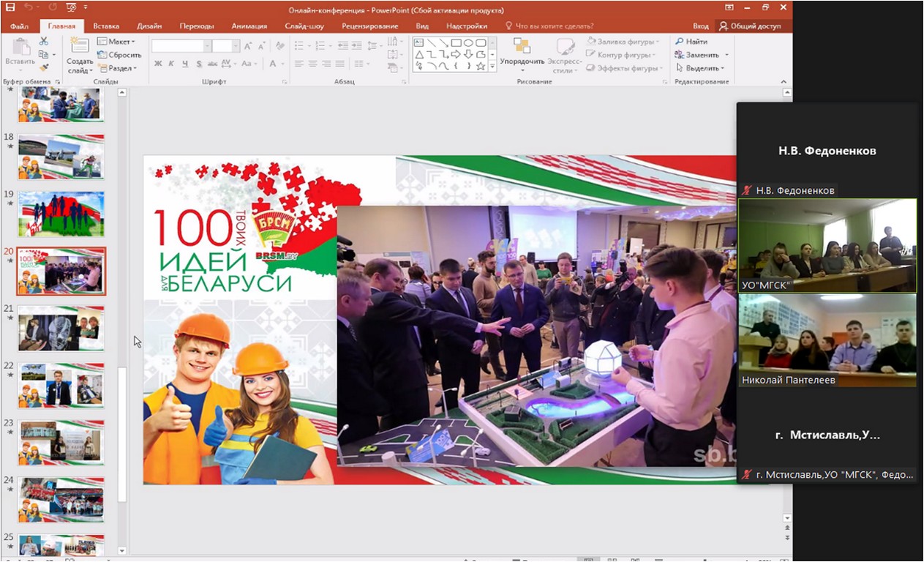This screenshot has height=562, width=924.
Task: Toggle bold Ж formatting
Action: pyautogui.click(x=158, y=64)
